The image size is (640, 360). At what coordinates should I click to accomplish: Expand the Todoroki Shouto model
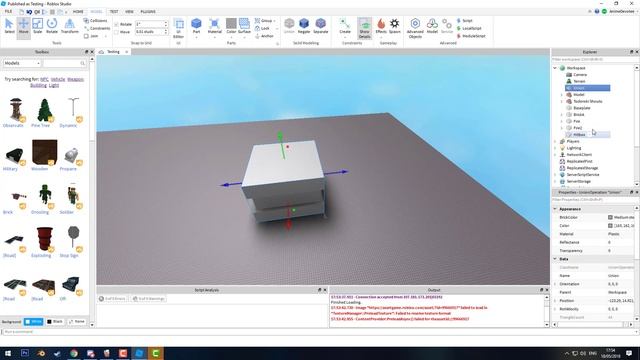pos(562,101)
